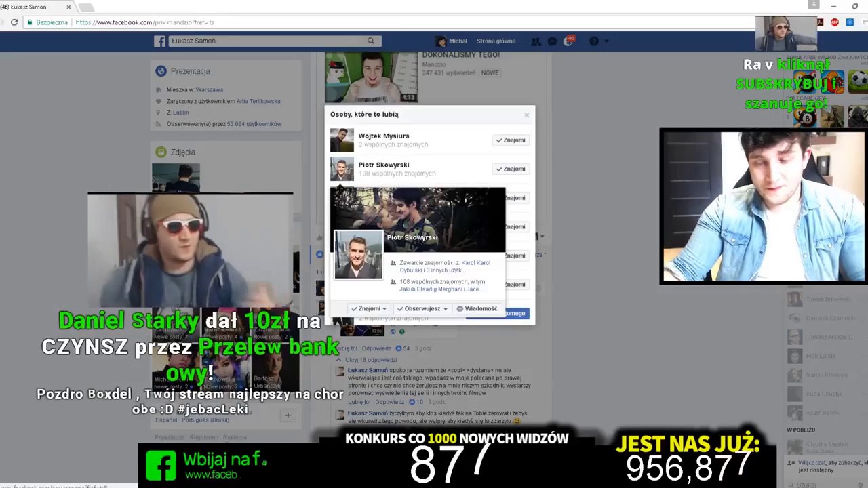Click the help question mark icon
This screenshot has height=488, width=868.
click(594, 41)
